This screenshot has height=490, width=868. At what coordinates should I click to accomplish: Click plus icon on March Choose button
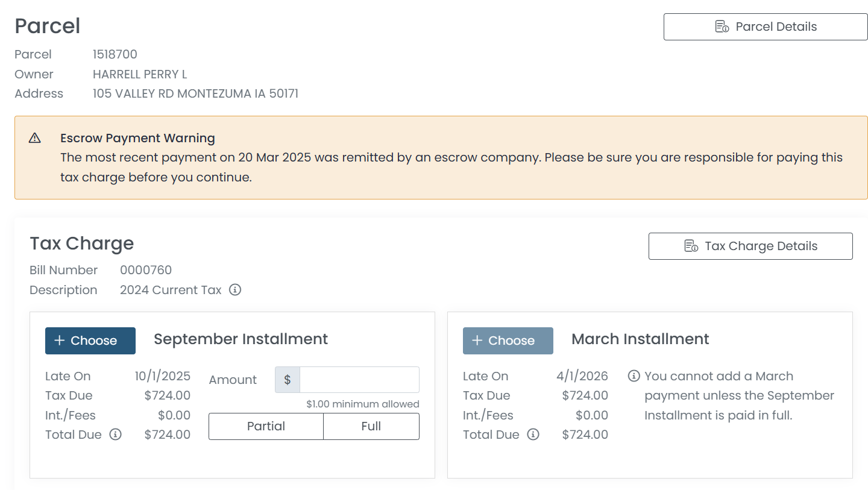(477, 341)
